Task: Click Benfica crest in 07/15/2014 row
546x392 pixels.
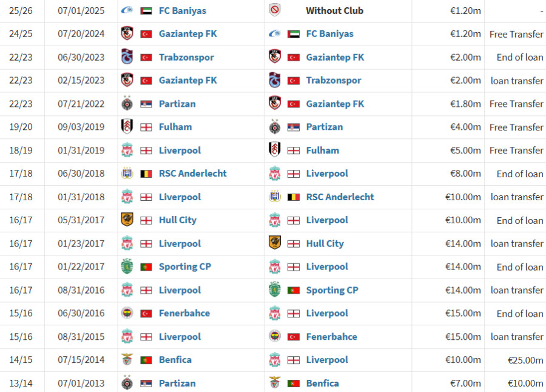Action: [x=127, y=359]
